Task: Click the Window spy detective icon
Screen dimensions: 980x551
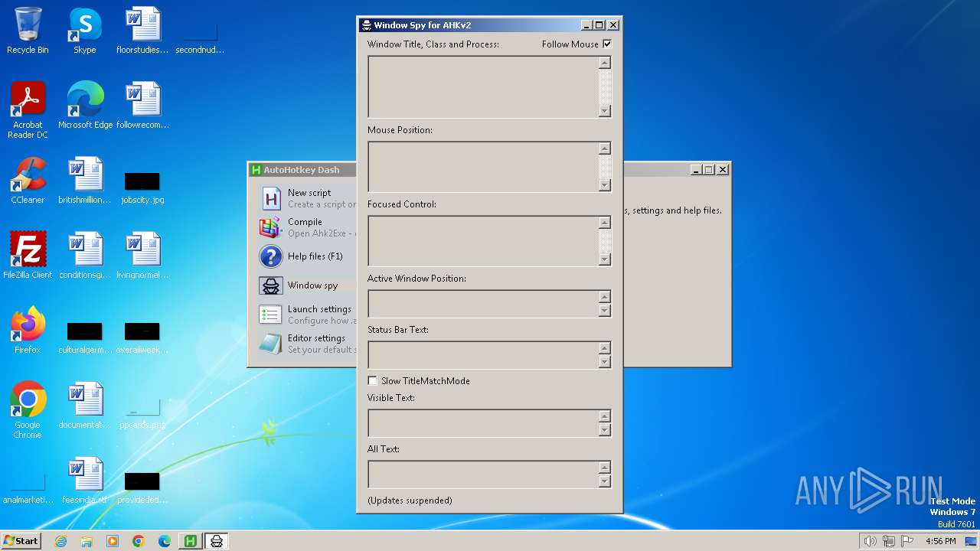Action: pos(271,285)
